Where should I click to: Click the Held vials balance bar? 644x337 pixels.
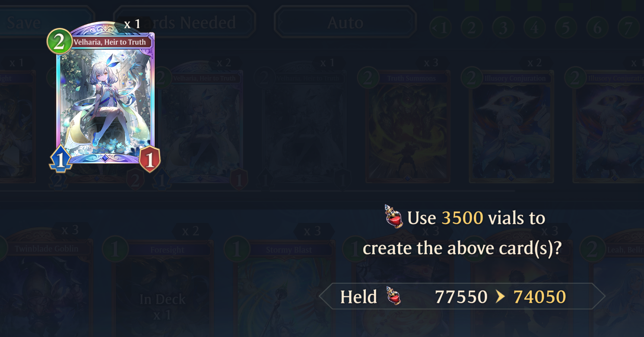[x=462, y=296]
